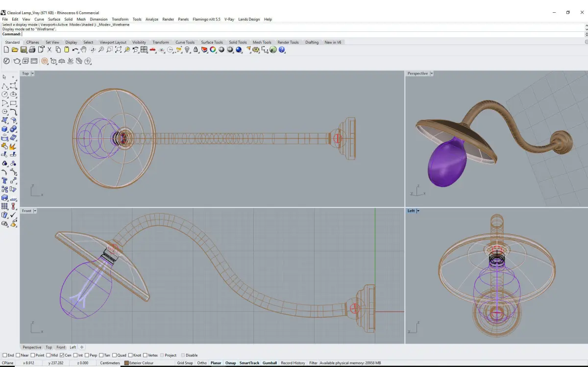Click into the Command input field

click(303, 34)
